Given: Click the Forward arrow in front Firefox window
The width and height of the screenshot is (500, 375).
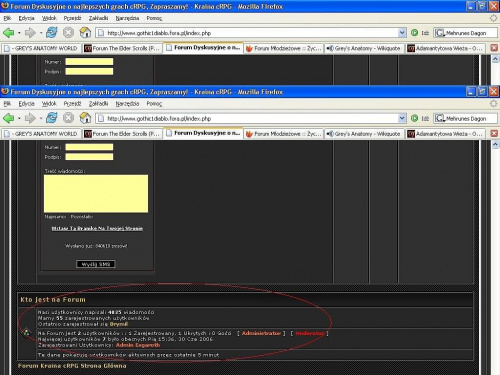Looking at the screenshot, I should pos(30,118).
